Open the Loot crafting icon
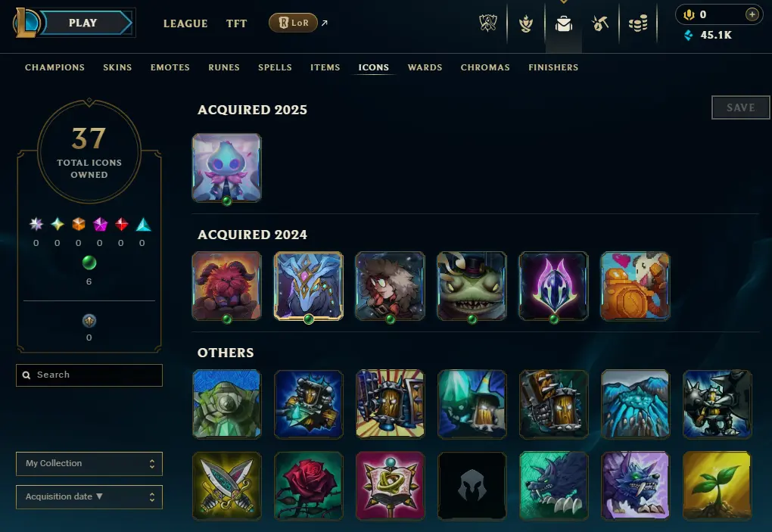Screen dimensions: 772x532 600,23
